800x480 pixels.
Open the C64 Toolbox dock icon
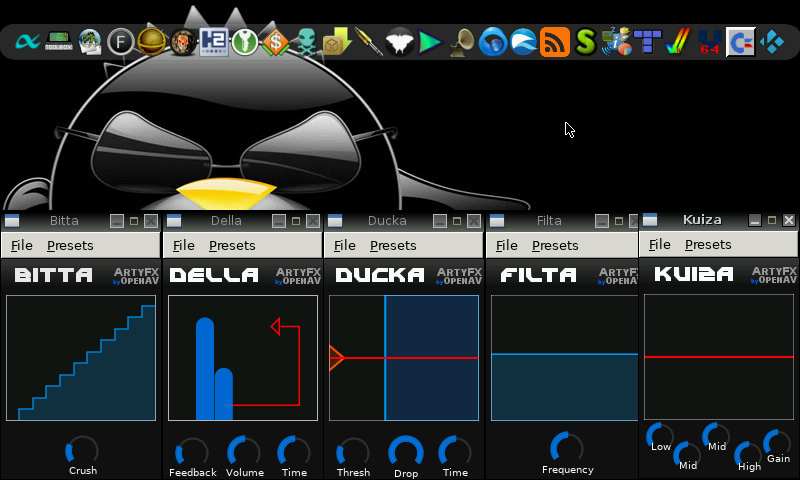[59, 42]
